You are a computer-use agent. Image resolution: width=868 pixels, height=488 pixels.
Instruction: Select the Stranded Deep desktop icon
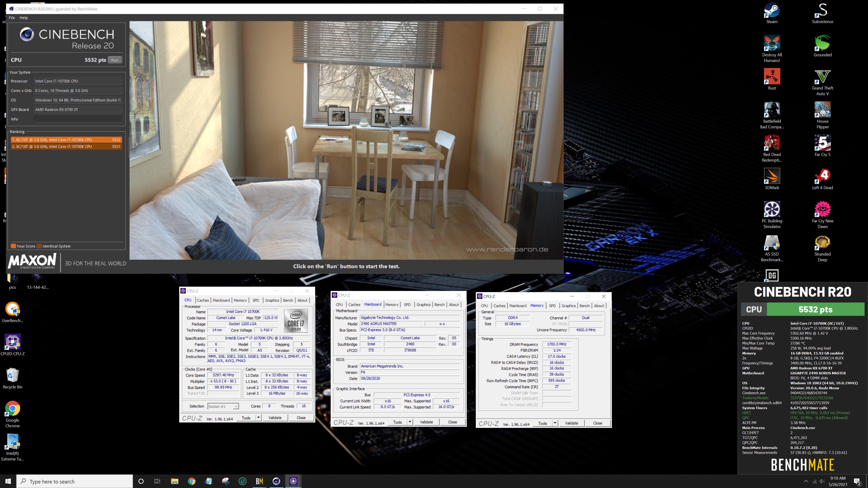point(822,249)
